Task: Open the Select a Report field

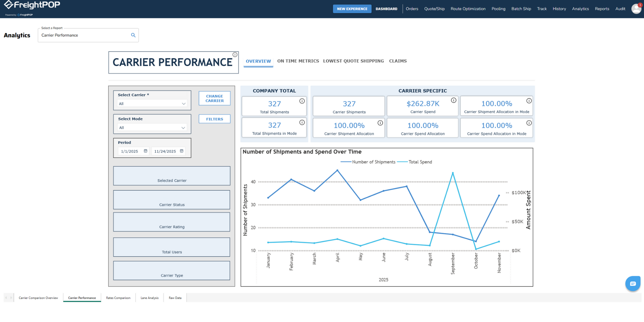Action: 88,35
